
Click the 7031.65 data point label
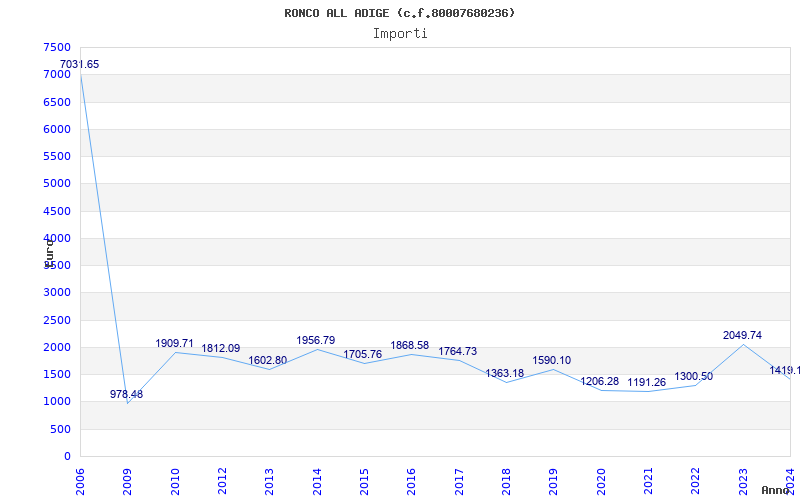(80, 64)
